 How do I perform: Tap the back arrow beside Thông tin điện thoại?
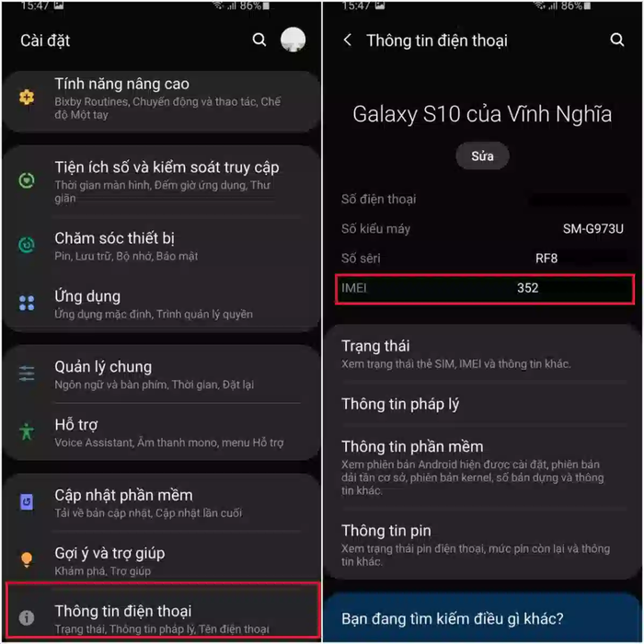coord(348,40)
